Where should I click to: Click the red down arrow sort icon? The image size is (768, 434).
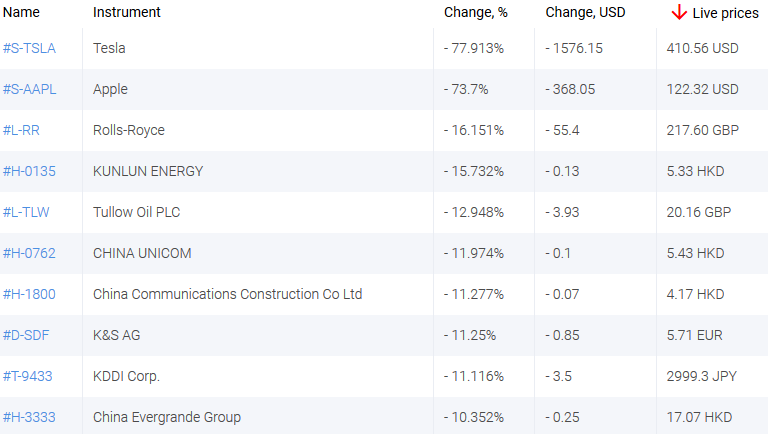tap(679, 12)
